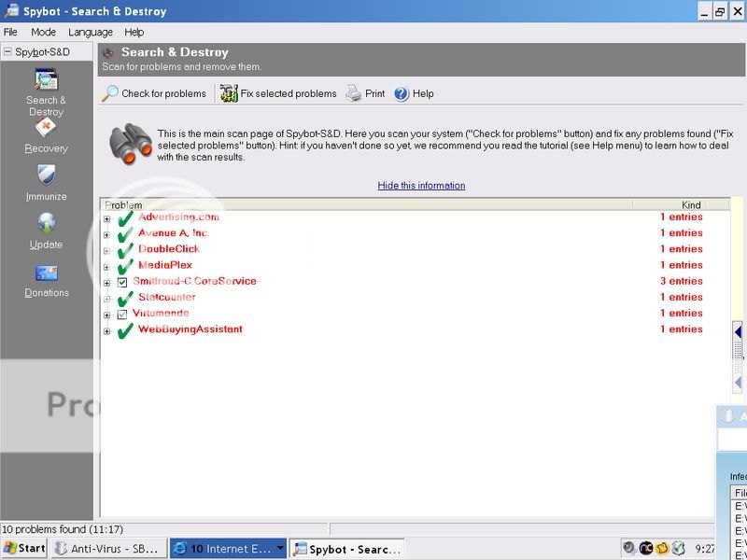Viewport: 747px width, 560px height.
Task: Expand the Smitfraud-C.CoreService entry
Action: point(106,283)
